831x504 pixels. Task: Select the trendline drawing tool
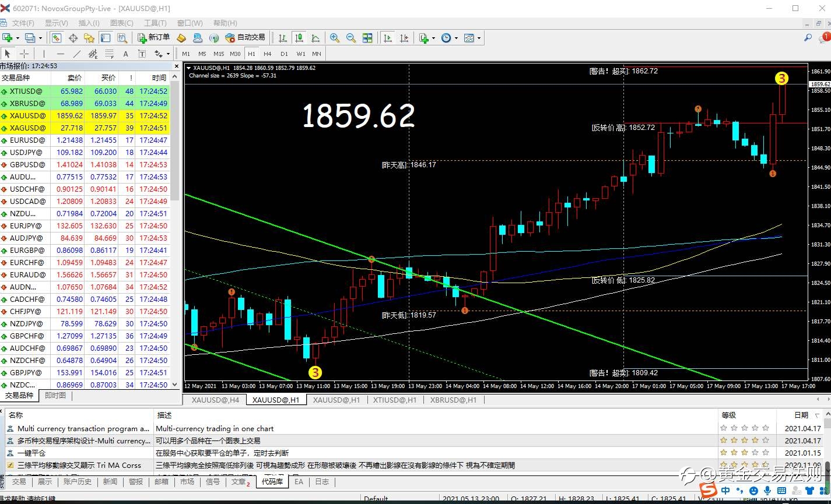point(76,54)
